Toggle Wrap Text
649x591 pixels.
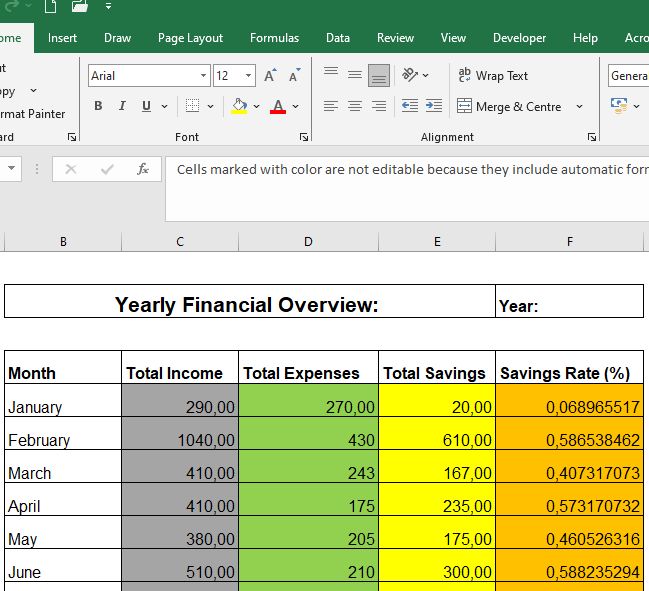[493, 76]
